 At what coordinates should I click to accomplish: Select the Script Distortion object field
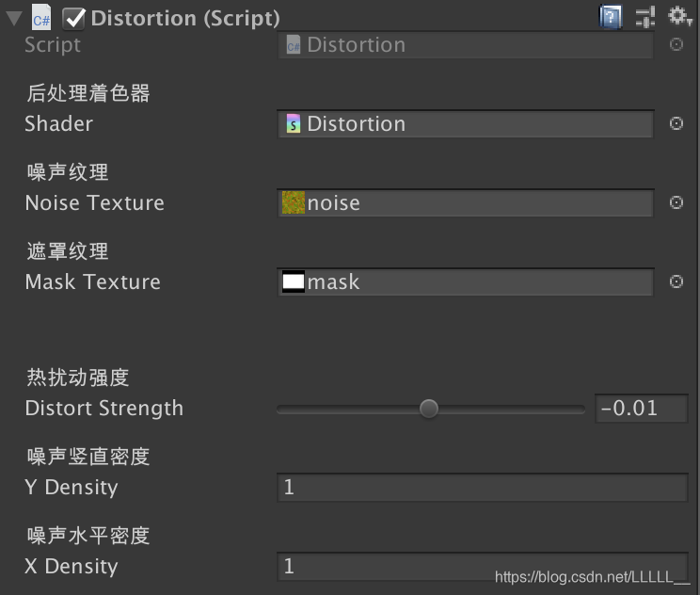(x=465, y=44)
